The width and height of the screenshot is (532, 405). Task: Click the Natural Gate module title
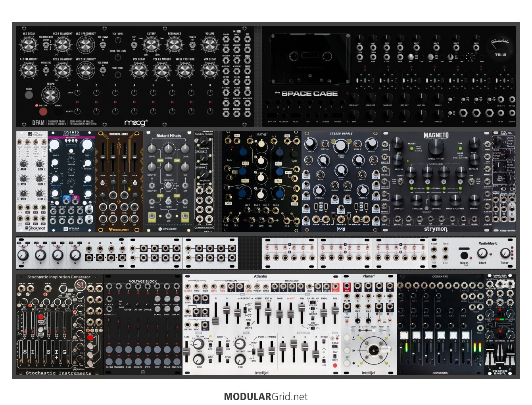(119, 134)
